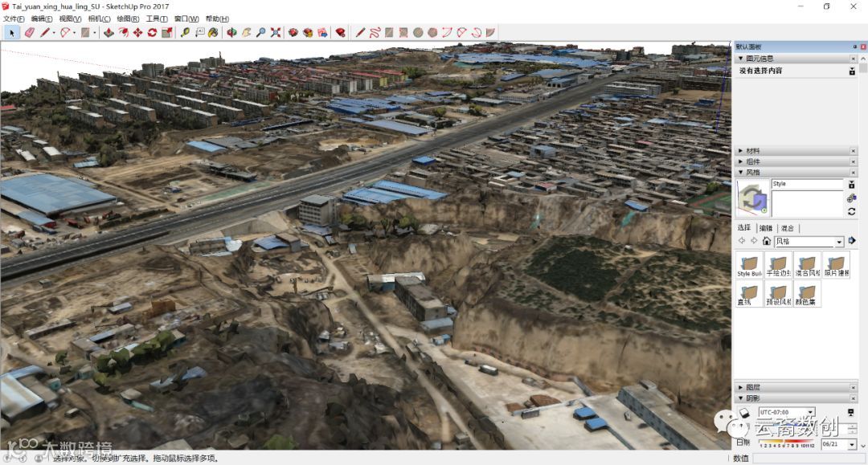Toggle shadows display icon
Viewport: 868px width, 465px height.
point(744,413)
